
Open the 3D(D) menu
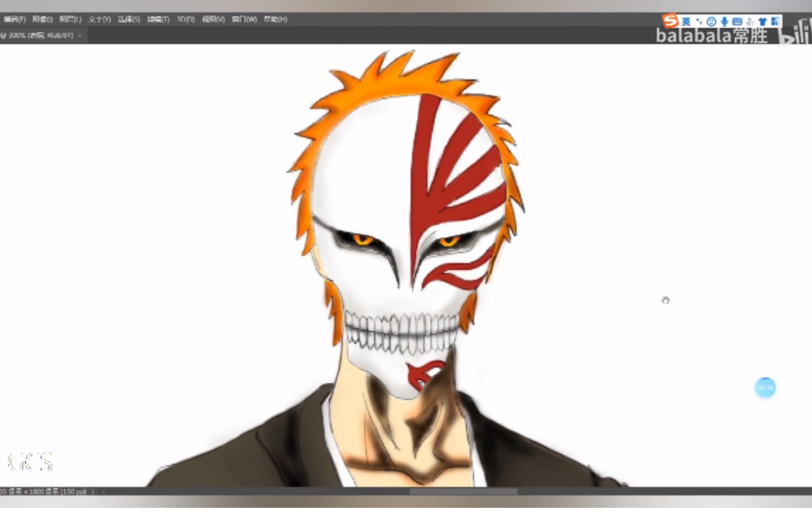[185, 19]
